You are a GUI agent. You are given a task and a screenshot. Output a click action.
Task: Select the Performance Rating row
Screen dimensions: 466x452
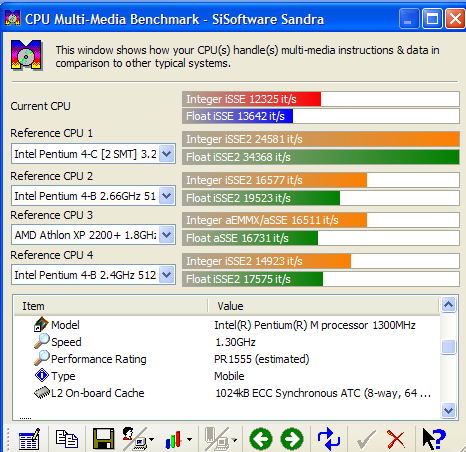227,359
